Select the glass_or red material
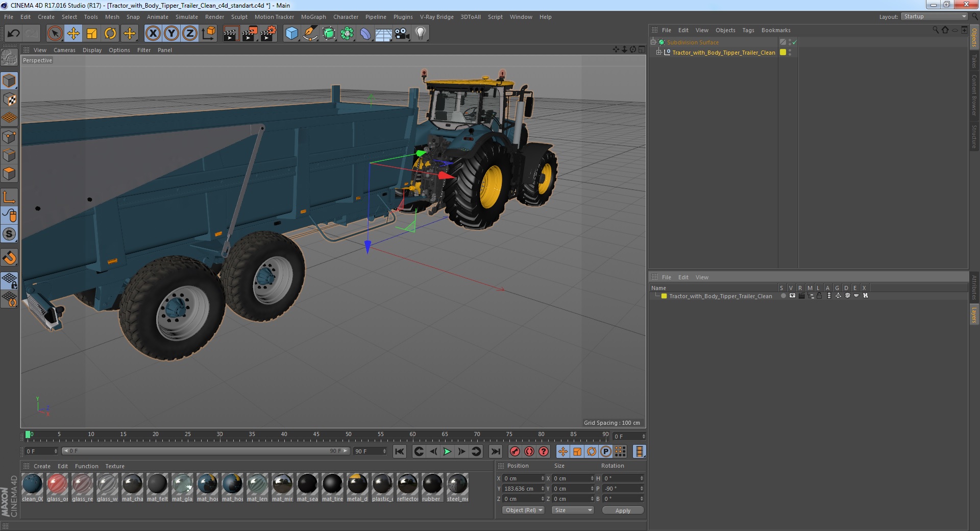The width and height of the screenshot is (980, 531). pyautogui.click(x=57, y=487)
